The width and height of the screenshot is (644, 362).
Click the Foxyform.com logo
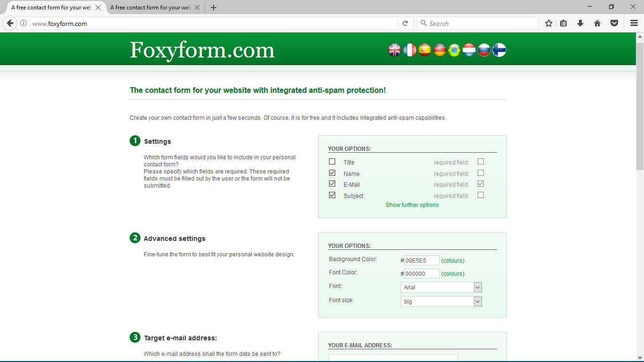[x=202, y=50]
